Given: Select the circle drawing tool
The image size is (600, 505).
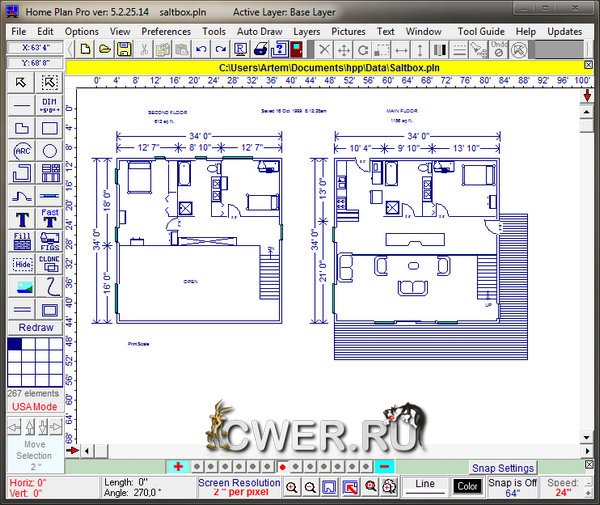Looking at the screenshot, I should [49, 150].
